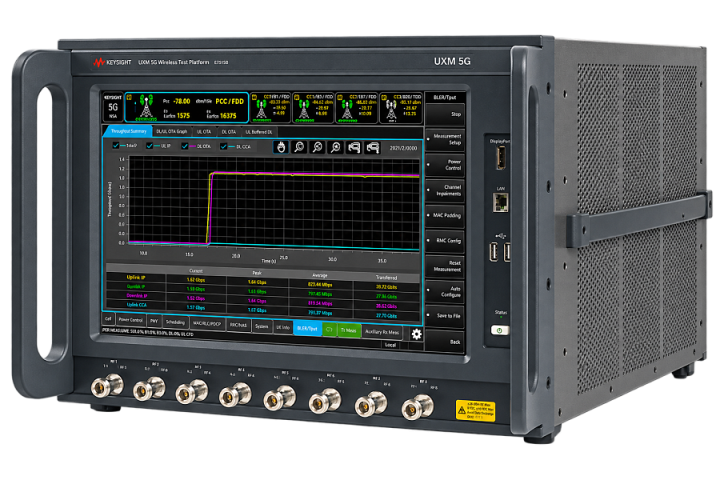Select the TDD component carrier tower tile
The width and height of the screenshot is (720, 480).
click(x=400, y=109)
